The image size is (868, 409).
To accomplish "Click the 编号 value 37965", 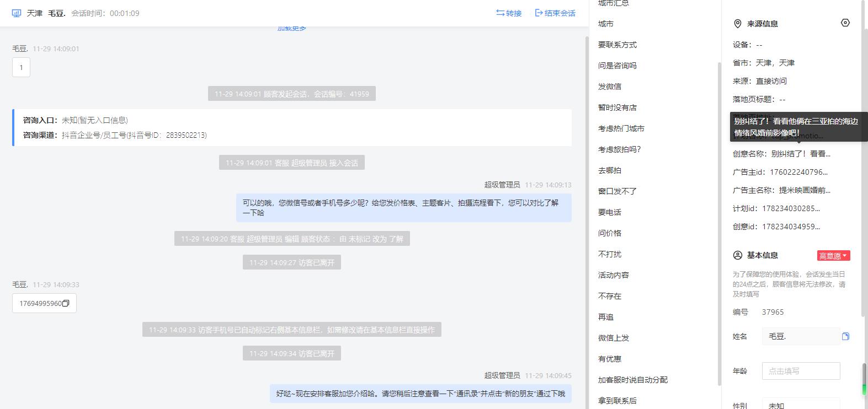I will pos(773,312).
